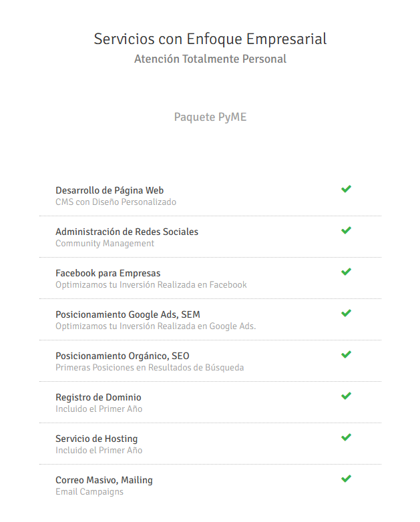Open the Desarrollo de Página Web title
This screenshot has height=522, width=420.
[x=110, y=190]
